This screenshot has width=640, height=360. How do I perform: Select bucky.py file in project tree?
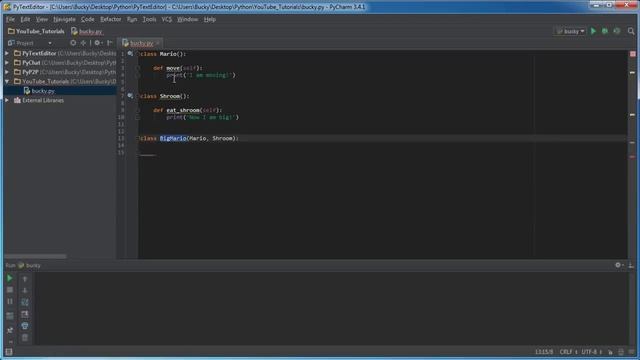point(43,91)
